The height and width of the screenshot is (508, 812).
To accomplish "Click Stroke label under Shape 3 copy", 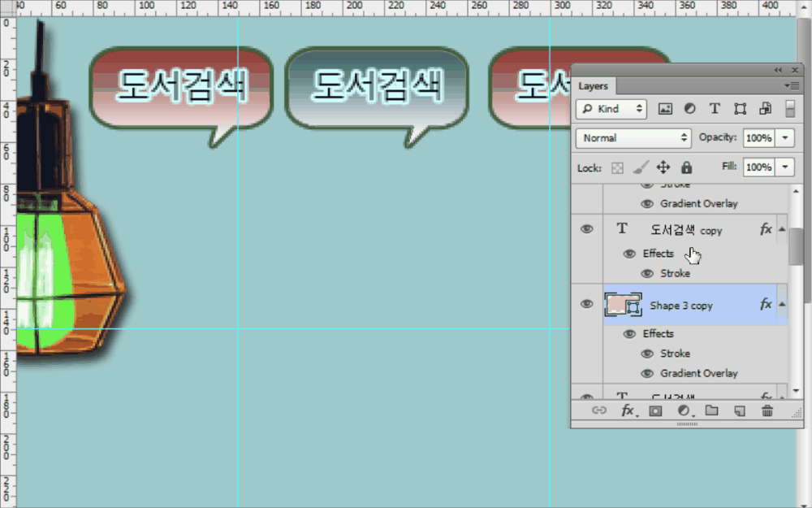I will click(x=676, y=354).
